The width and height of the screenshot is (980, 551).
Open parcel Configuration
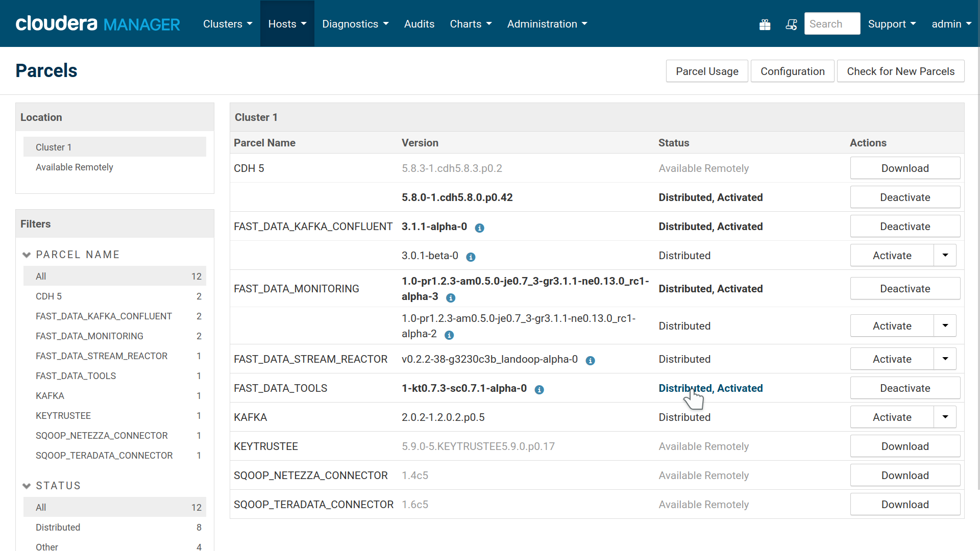[792, 71]
